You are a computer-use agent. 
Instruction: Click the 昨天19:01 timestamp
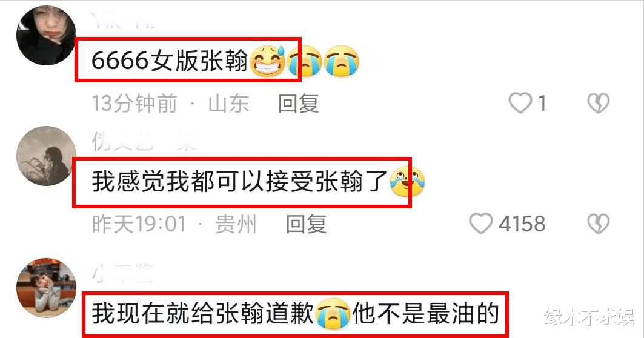pyautogui.click(x=139, y=224)
